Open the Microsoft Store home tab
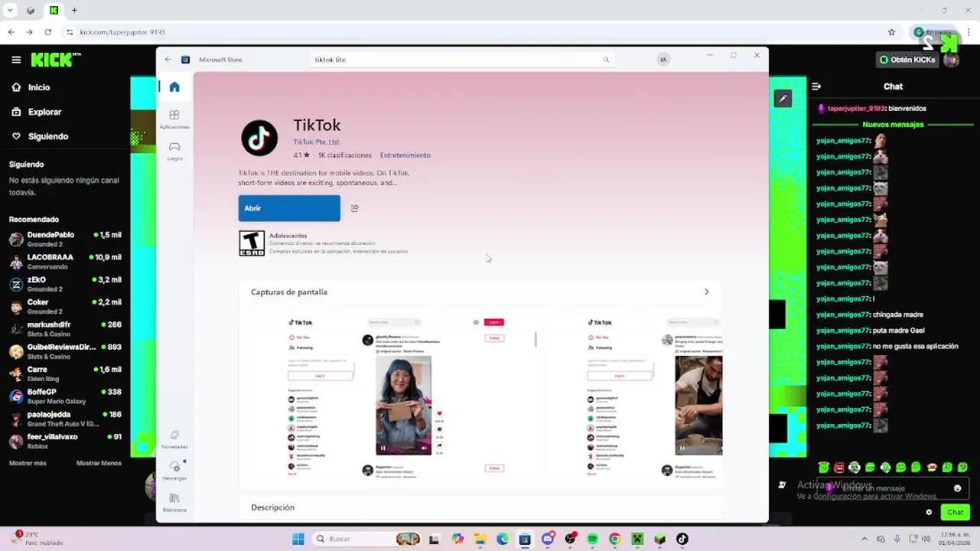This screenshot has height=551, width=980. [x=174, y=86]
